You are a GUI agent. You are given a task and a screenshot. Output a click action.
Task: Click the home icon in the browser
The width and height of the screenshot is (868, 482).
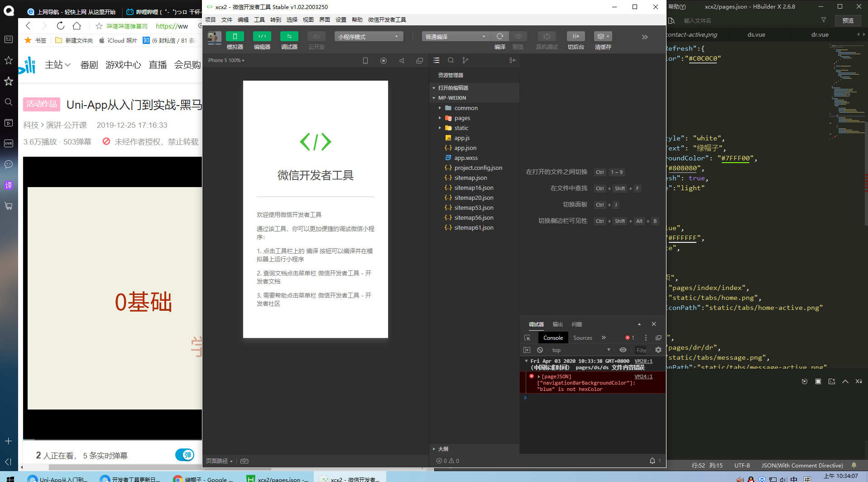click(77, 26)
